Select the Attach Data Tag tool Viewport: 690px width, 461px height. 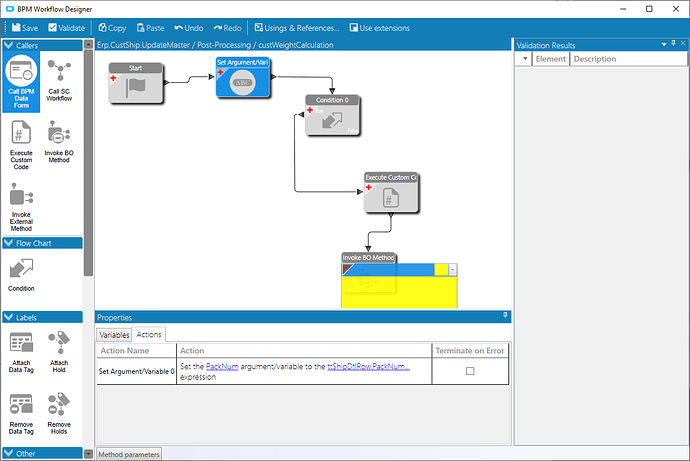pos(21,351)
